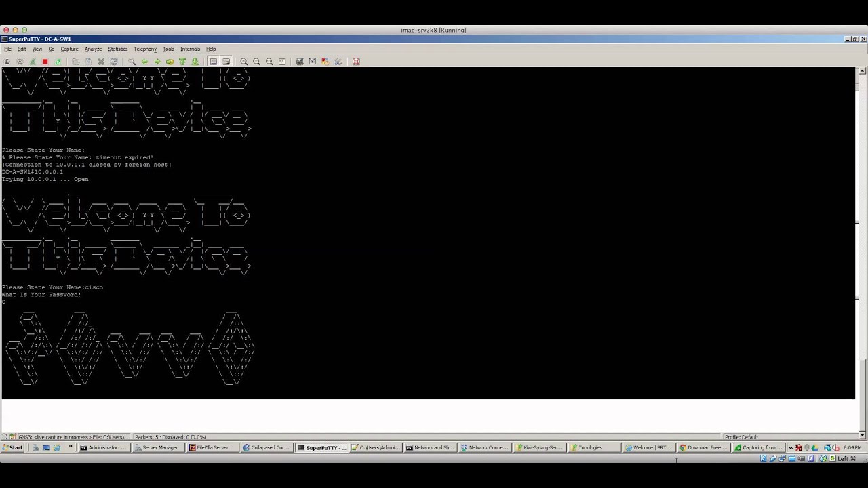Click the coloring rules icon
868x488 pixels.
325,62
